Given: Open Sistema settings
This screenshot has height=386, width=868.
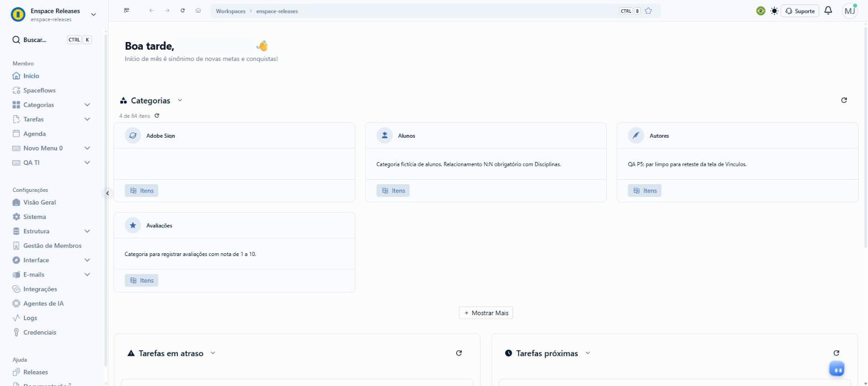Looking at the screenshot, I should [34, 217].
